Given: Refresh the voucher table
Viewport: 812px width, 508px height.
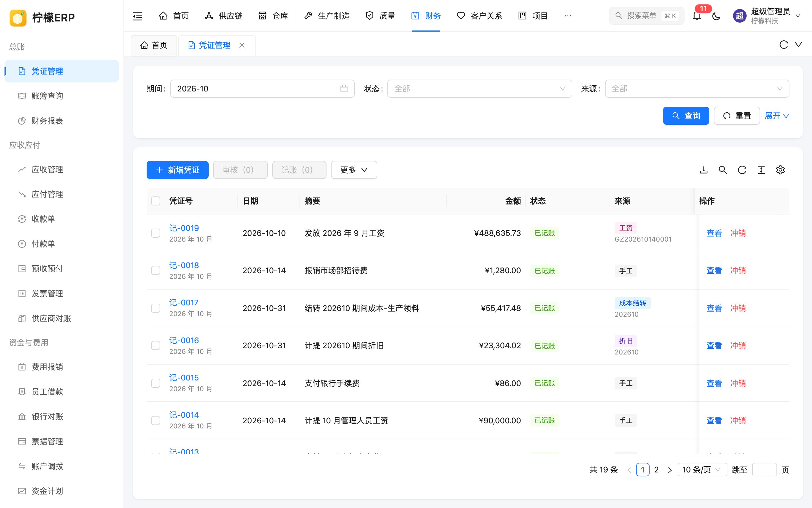Looking at the screenshot, I should pyautogui.click(x=742, y=170).
